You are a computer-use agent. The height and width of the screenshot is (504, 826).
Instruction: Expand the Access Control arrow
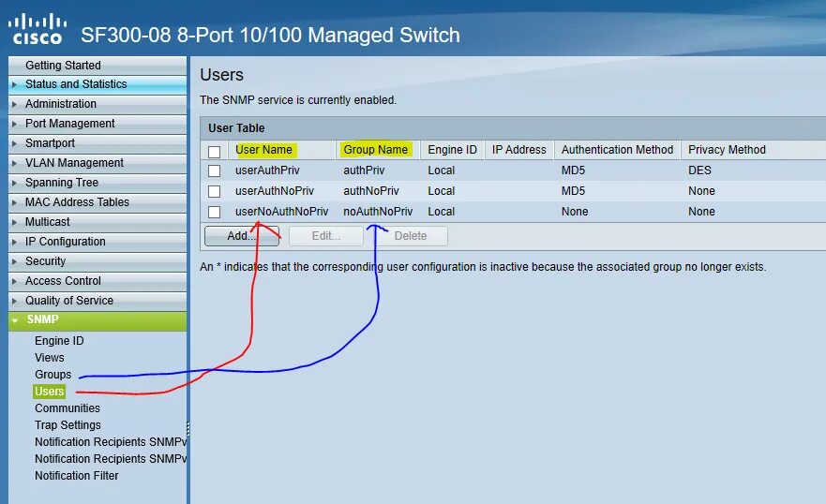point(14,281)
